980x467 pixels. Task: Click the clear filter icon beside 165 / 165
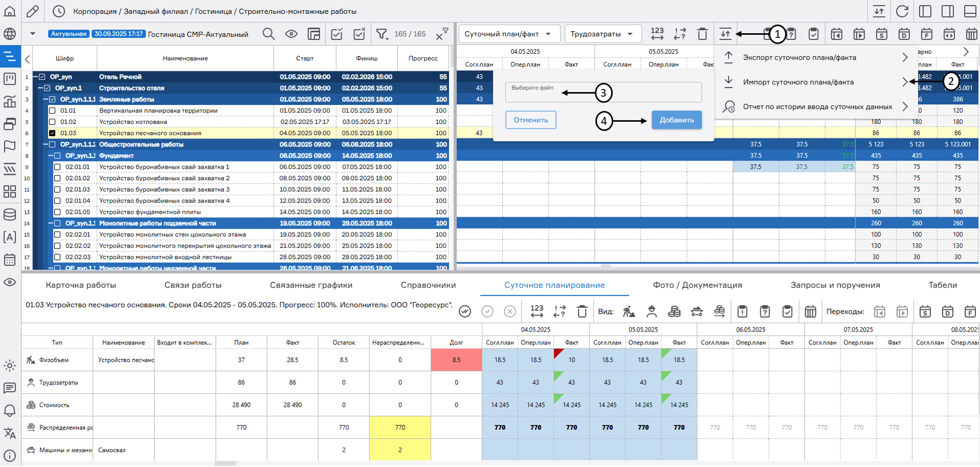pos(441,34)
